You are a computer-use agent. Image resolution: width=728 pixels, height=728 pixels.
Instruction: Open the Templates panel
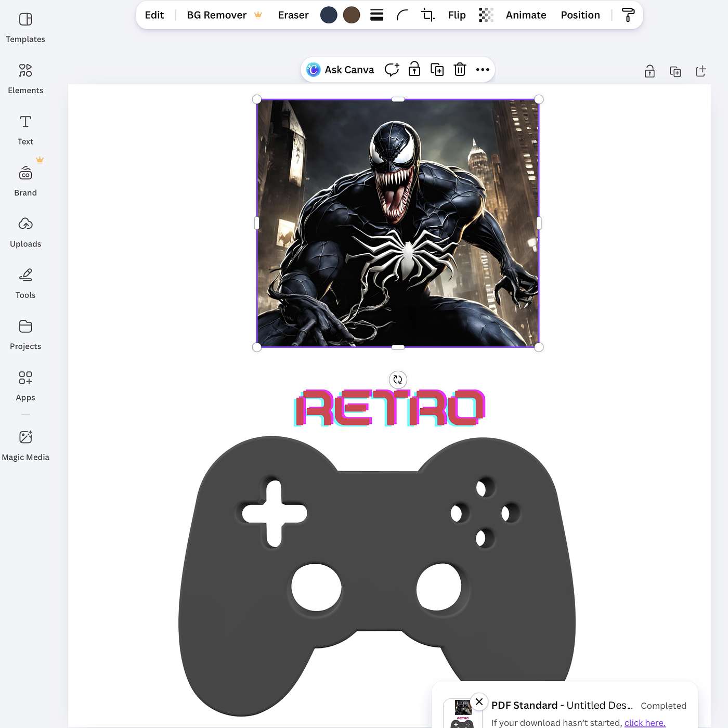point(25,28)
